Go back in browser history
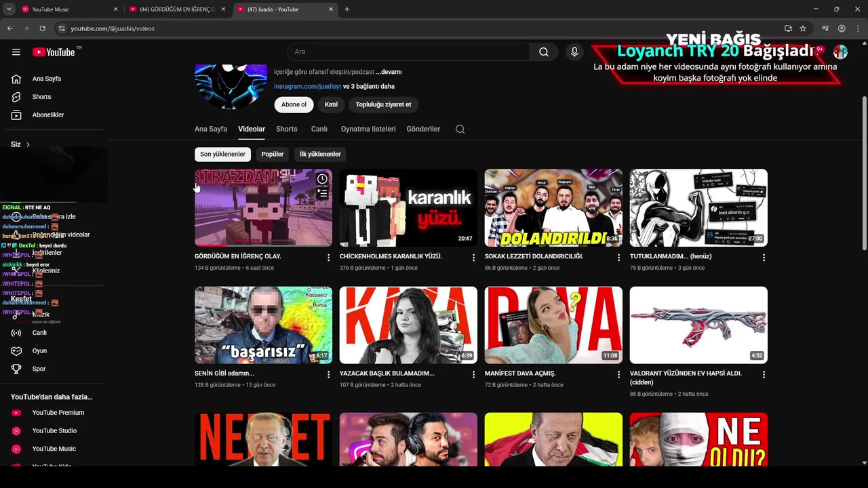The image size is (868, 488). [x=10, y=28]
